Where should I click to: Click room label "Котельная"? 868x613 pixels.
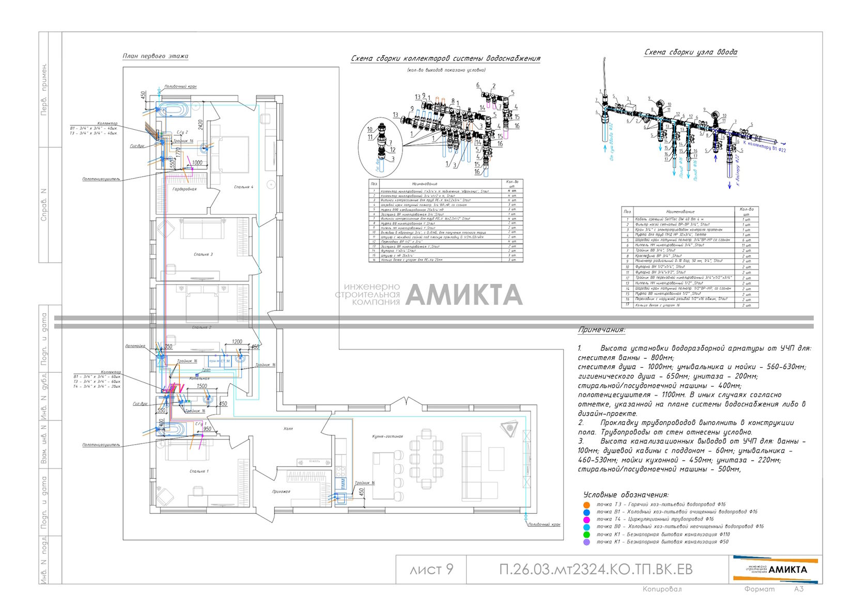point(199,379)
